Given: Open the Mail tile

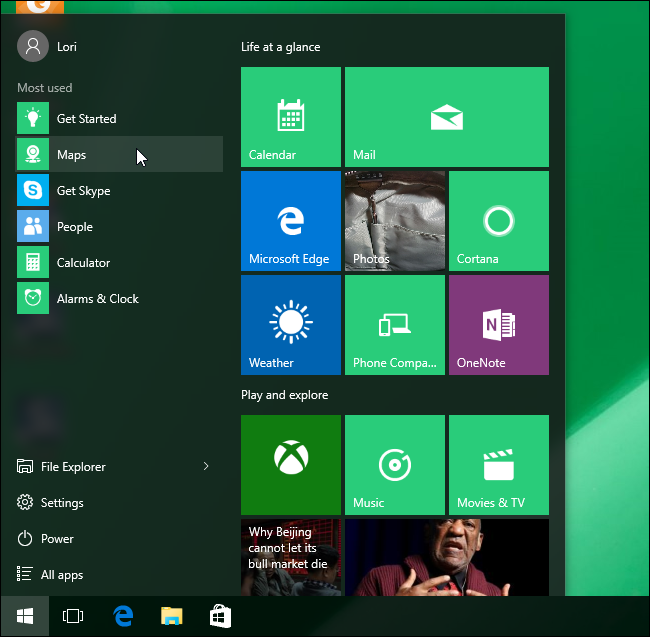Looking at the screenshot, I should [447, 117].
